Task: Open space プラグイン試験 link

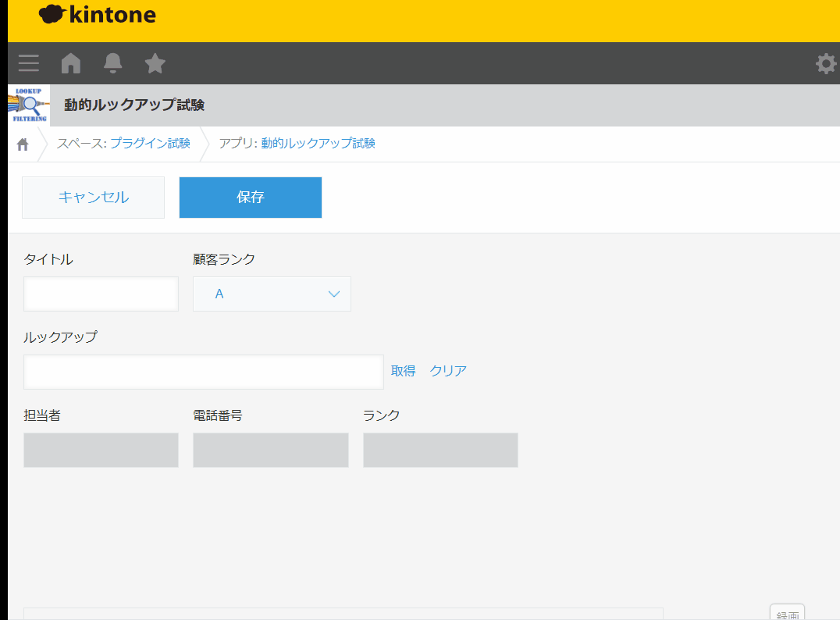Action: 150,143
